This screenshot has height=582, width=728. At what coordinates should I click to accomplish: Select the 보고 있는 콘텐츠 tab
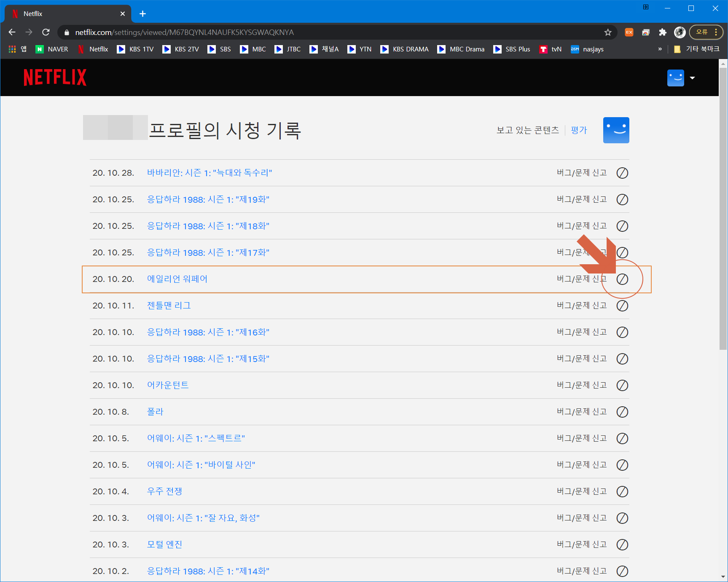(528, 130)
